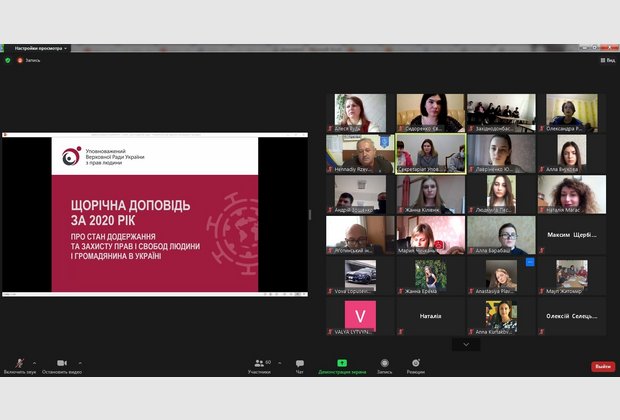Expand audio options arrow beside microphone
Viewport: 620px width, 420px height.
click(35, 363)
